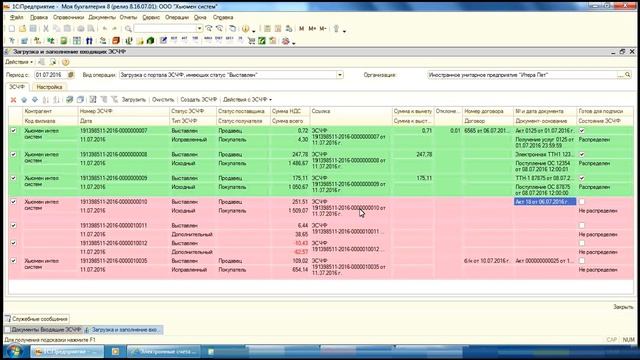The width and height of the screenshot is (640, 360).
Task: Click the orange book icon in second toolbar
Action: pyautogui.click(x=116, y=40)
